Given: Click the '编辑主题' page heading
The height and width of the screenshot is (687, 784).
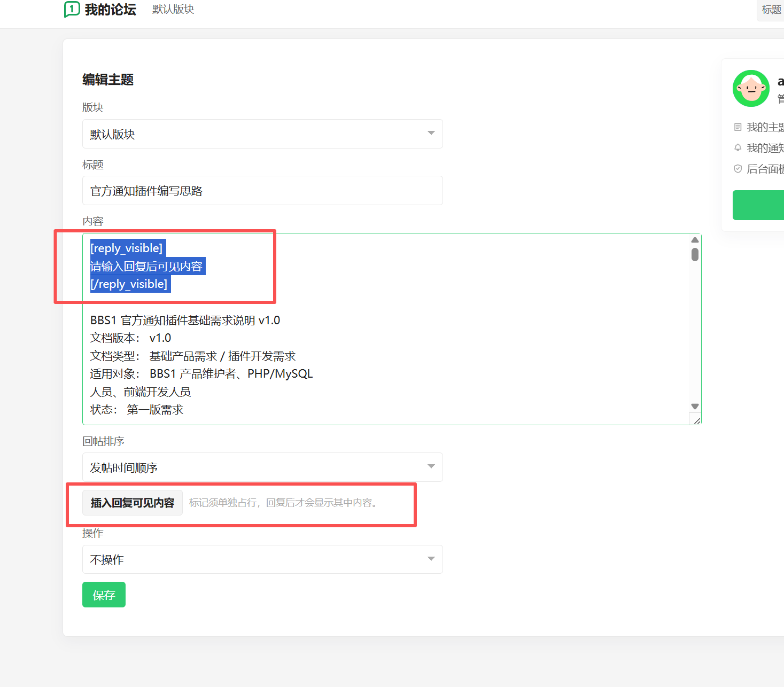Looking at the screenshot, I should [108, 80].
